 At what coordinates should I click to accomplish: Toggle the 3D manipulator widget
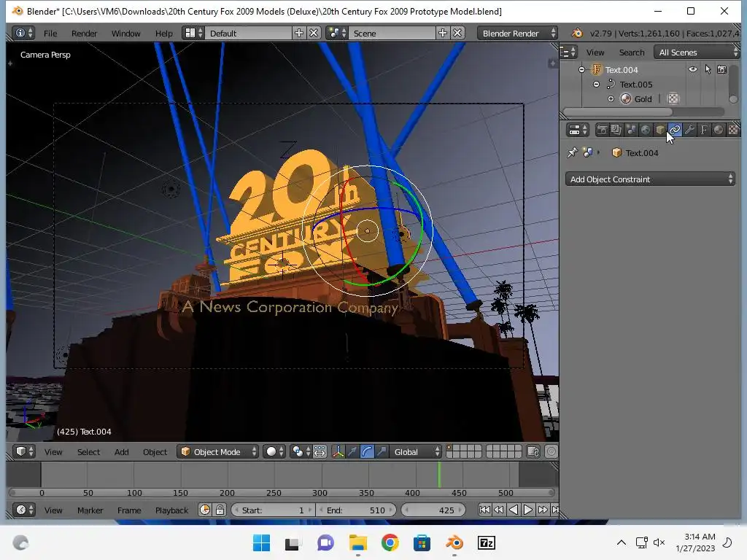pos(338,451)
